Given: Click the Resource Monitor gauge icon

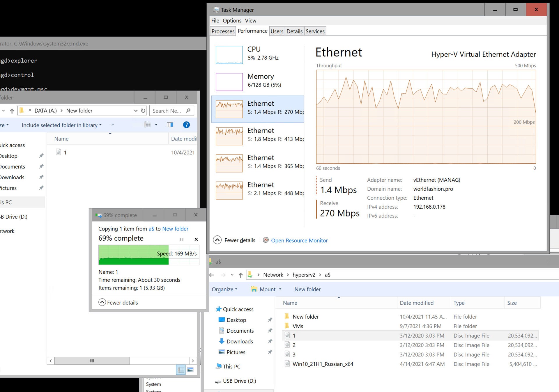Looking at the screenshot, I should coord(266,240).
